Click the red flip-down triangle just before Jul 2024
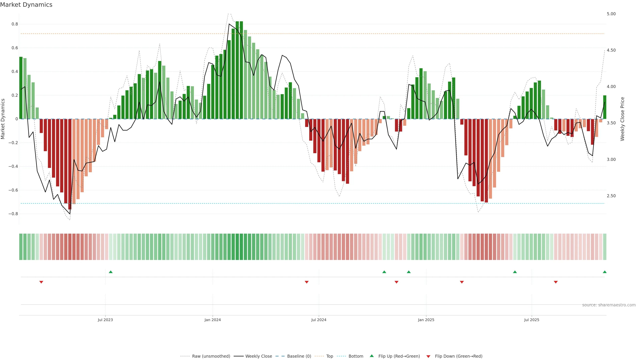644x362 pixels. click(x=307, y=282)
